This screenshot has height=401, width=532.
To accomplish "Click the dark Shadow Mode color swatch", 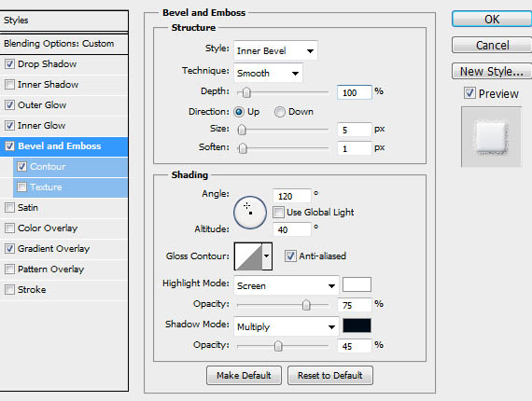I will [357, 325].
